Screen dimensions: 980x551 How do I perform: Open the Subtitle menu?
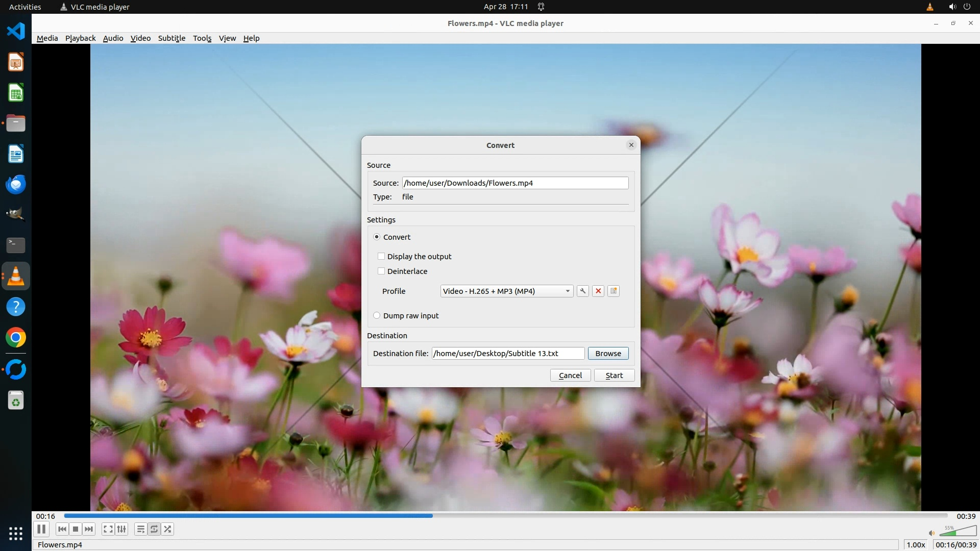pyautogui.click(x=171, y=38)
